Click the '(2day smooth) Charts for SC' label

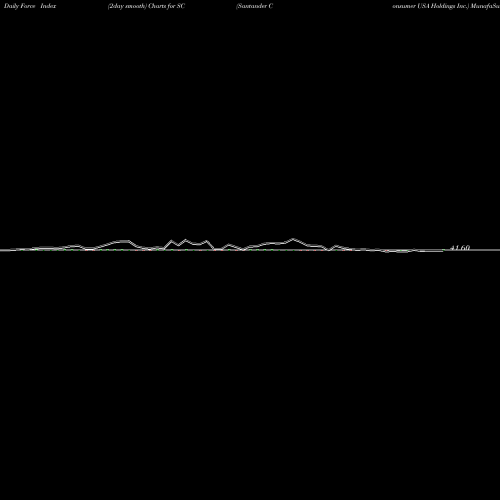146,6
